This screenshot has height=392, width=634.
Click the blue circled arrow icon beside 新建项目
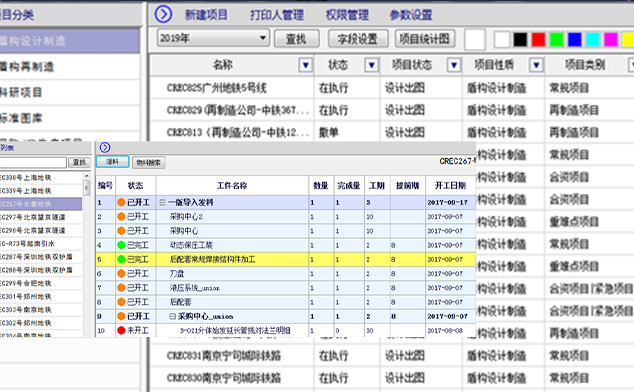[163, 14]
